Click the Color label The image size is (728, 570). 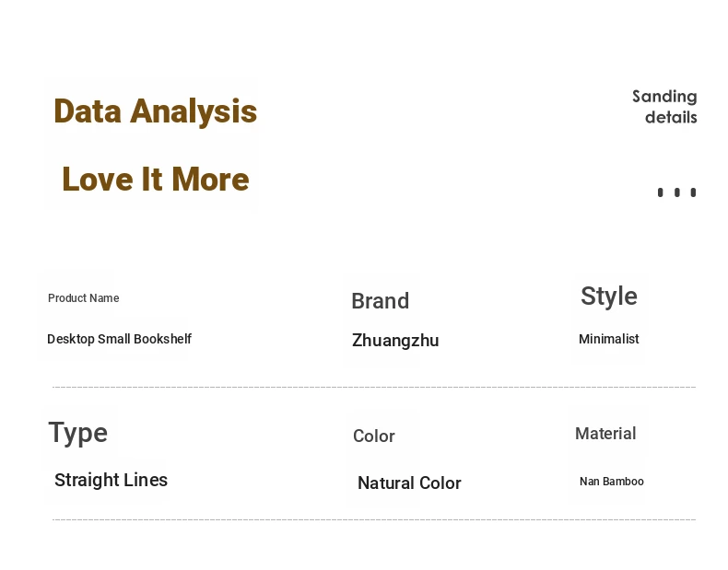(x=374, y=436)
